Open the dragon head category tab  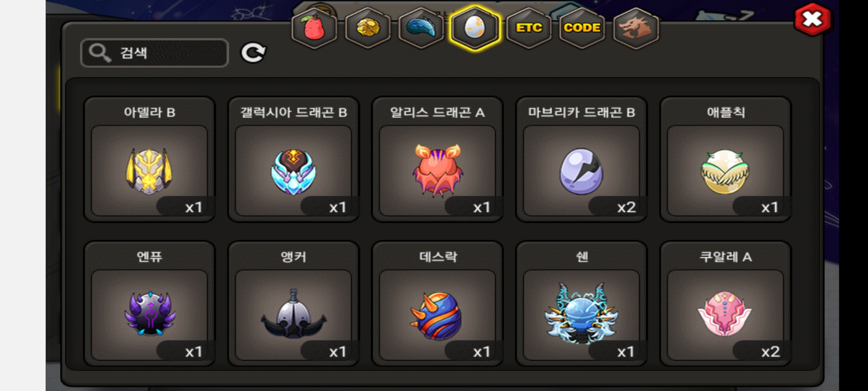point(636,28)
